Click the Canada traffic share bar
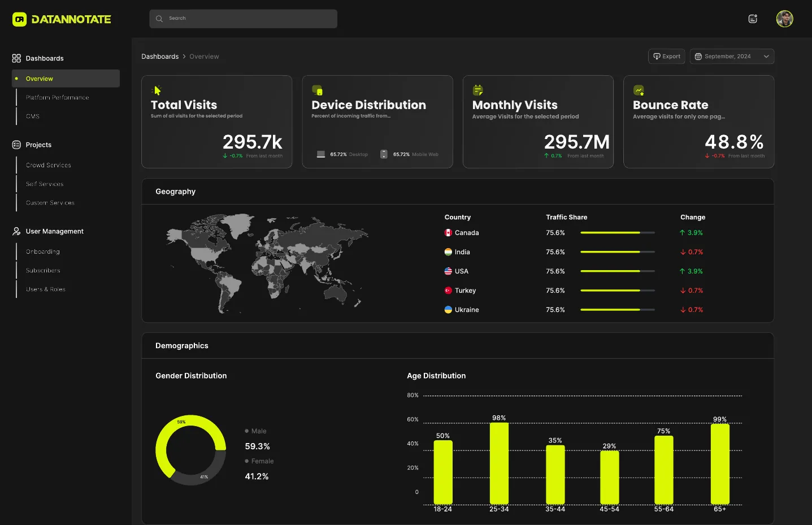 click(618, 233)
